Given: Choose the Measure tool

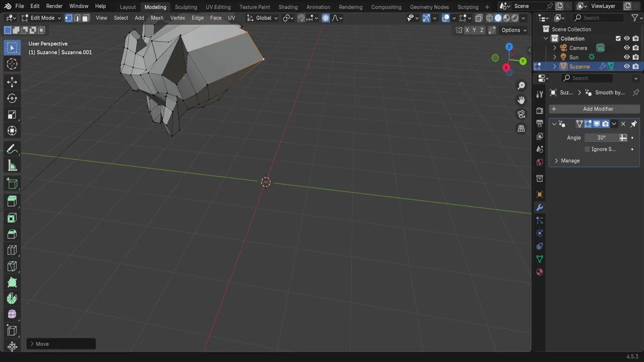Looking at the screenshot, I should (x=12, y=165).
